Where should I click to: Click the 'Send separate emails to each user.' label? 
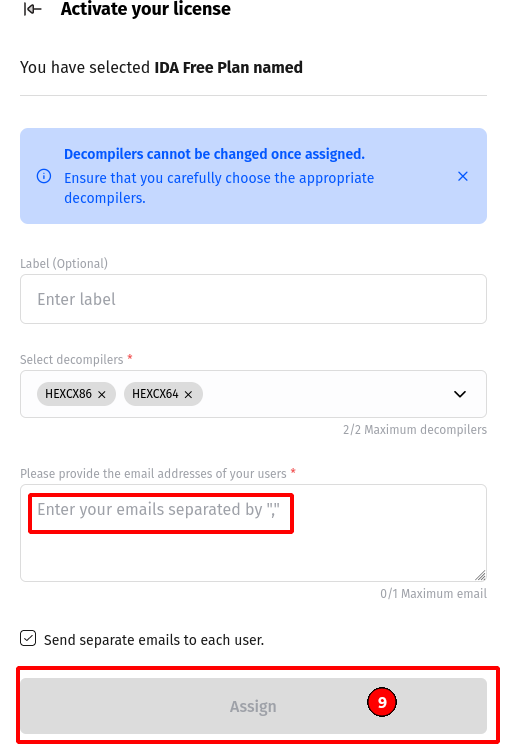click(x=154, y=640)
